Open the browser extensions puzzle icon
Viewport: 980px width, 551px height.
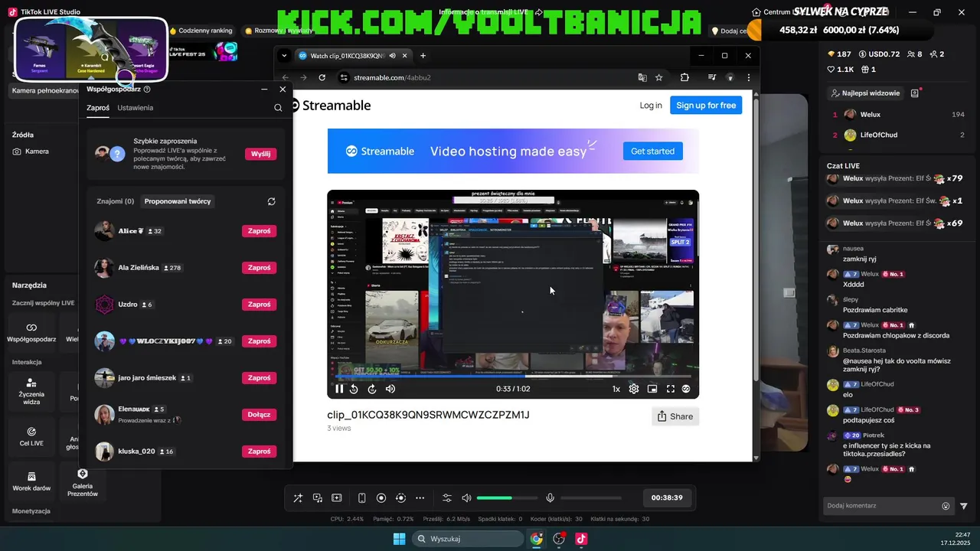tap(684, 77)
